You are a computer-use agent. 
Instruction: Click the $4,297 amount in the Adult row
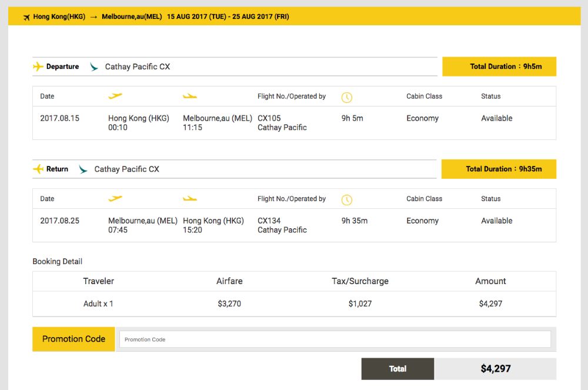490,304
